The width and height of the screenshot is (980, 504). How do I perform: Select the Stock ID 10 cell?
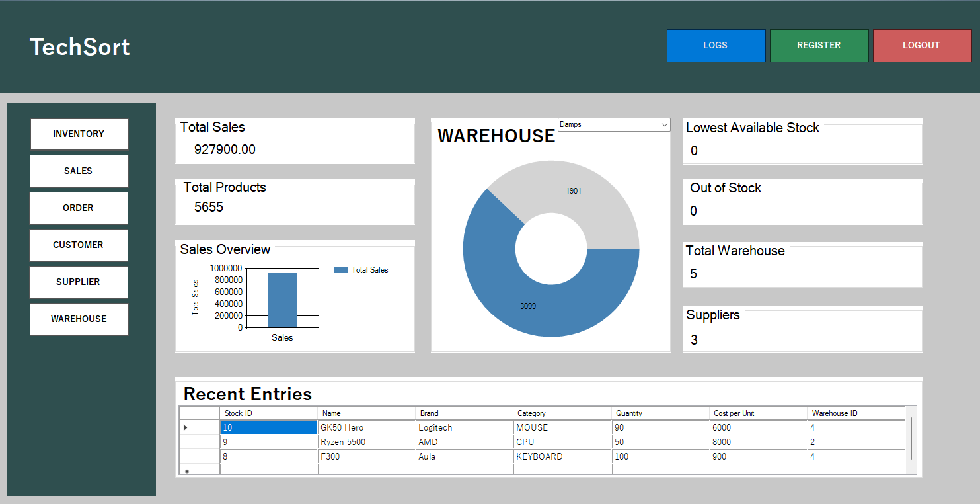[268, 428]
